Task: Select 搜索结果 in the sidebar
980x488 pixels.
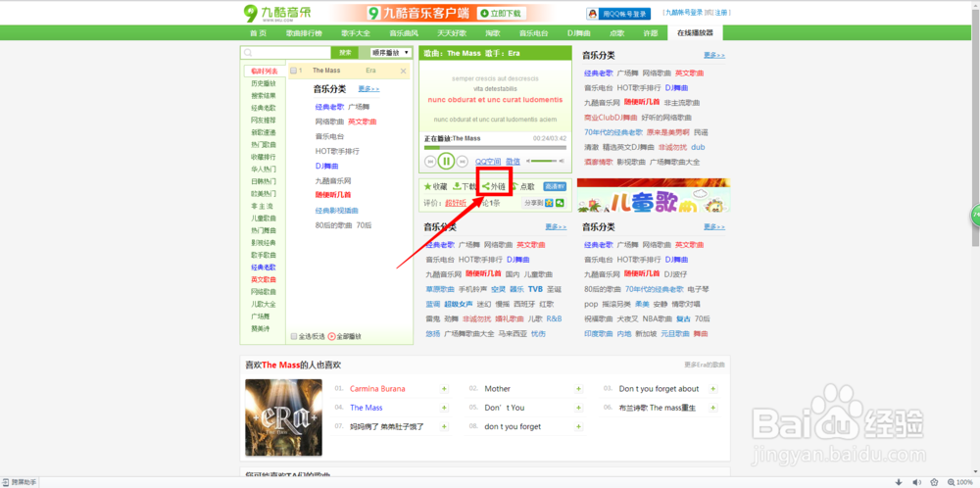Action: point(263,96)
